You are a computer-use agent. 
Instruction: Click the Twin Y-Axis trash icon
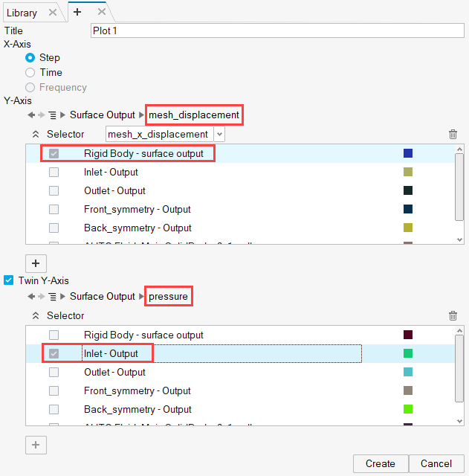453,316
